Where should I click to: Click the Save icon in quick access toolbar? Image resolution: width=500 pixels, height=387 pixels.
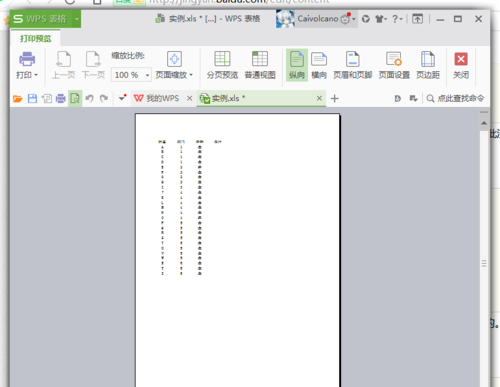[32, 98]
